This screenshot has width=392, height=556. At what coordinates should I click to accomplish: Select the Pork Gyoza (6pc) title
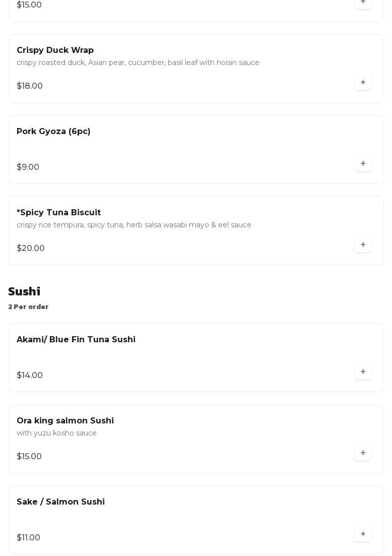pyautogui.click(x=53, y=132)
